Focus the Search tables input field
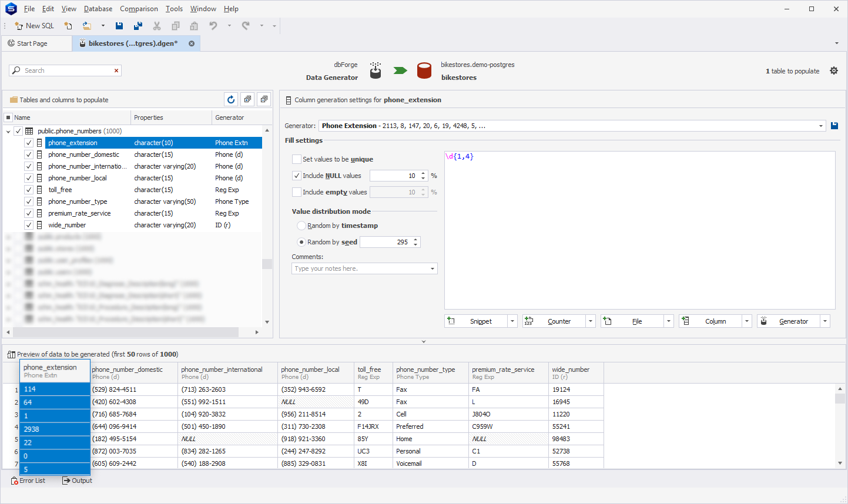 pyautogui.click(x=65, y=70)
